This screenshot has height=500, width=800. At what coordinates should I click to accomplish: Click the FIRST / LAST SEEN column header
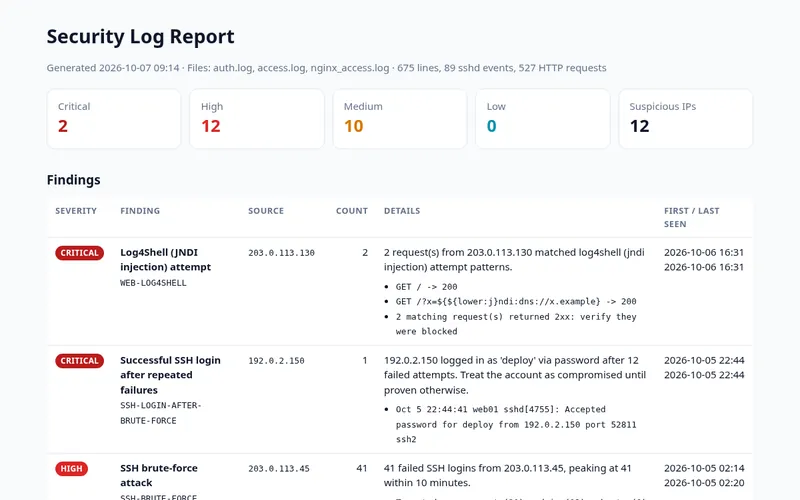[x=691, y=217]
